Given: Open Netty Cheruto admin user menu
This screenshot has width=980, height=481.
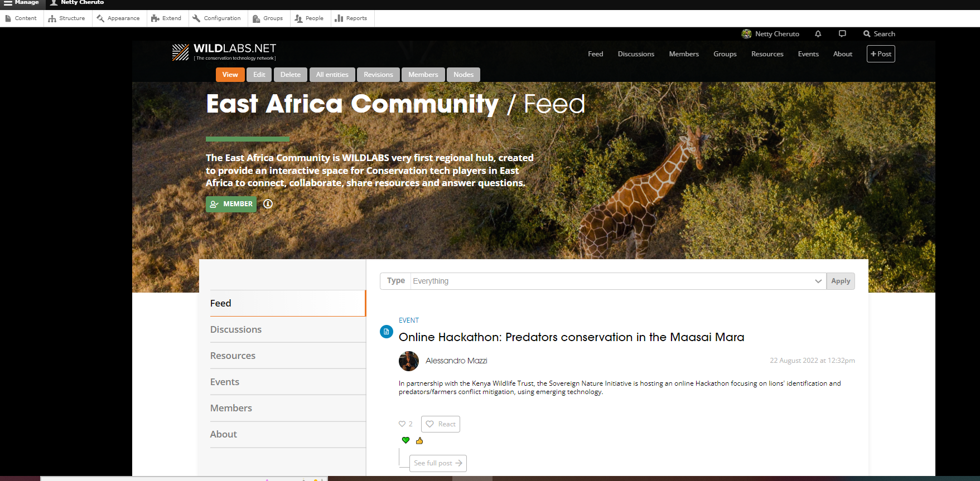Looking at the screenshot, I should point(77,3).
